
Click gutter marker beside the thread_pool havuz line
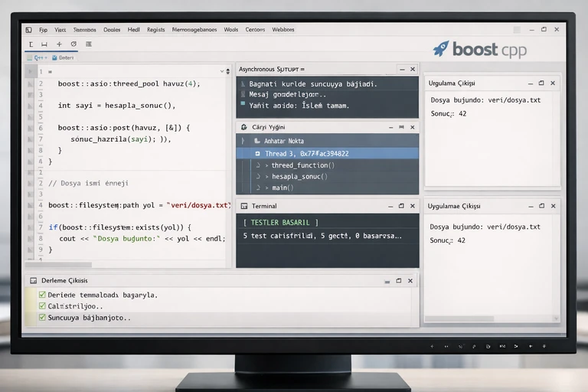pyautogui.click(x=31, y=84)
